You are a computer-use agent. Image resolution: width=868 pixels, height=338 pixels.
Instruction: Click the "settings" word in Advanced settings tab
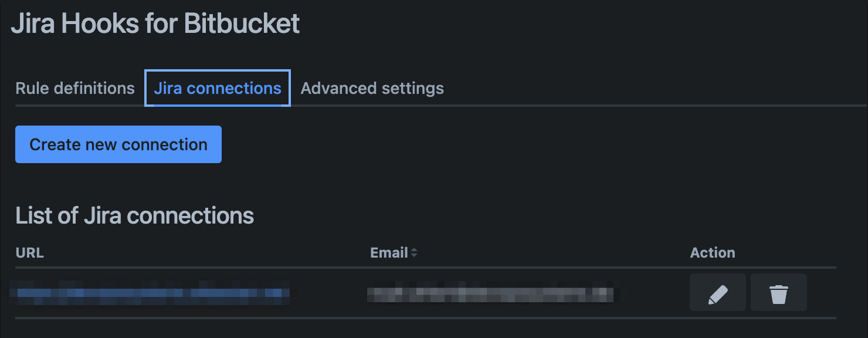413,89
